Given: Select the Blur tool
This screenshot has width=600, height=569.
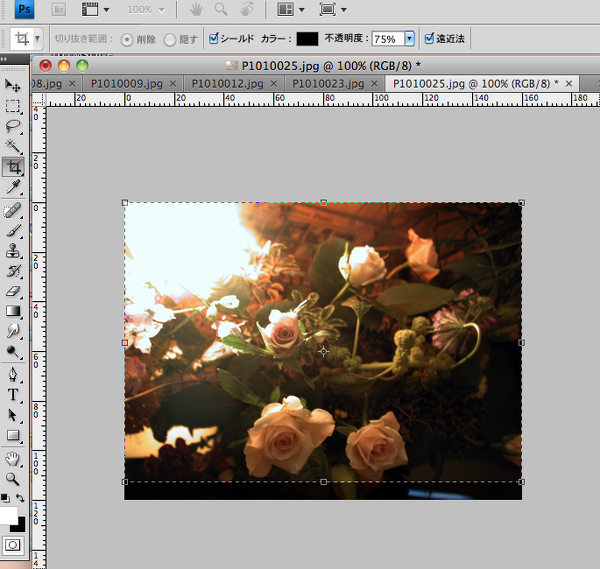Looking at the screenshot, I should pos(13,331).
